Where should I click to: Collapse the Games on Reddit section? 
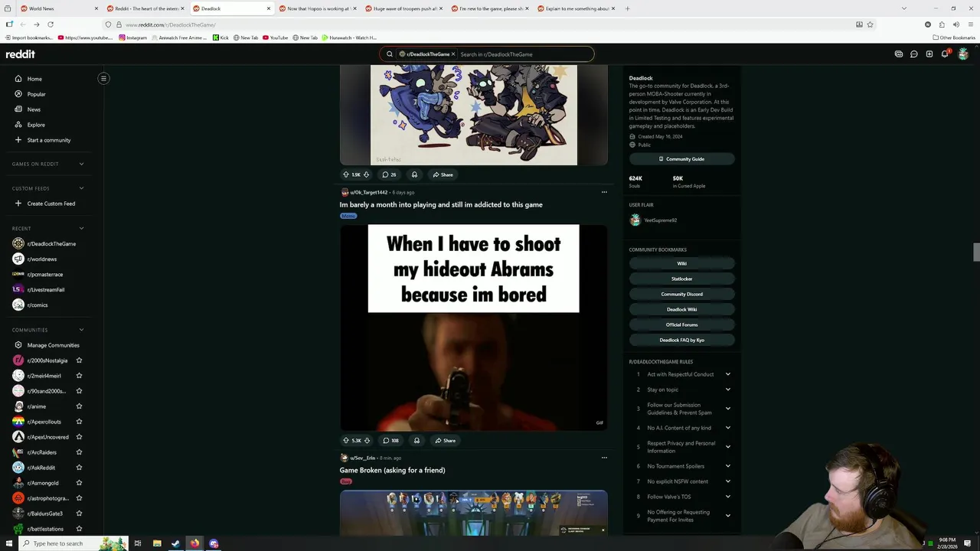pos(81,164)
